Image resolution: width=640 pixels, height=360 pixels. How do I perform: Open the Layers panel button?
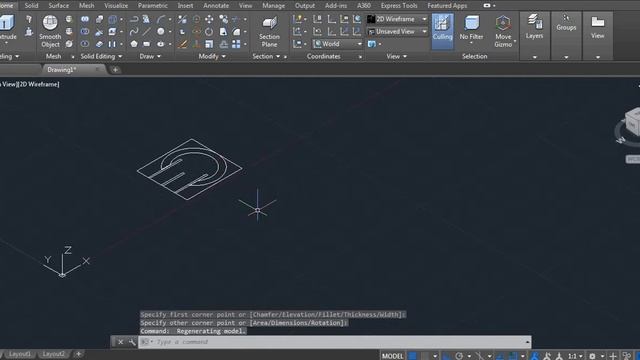pos(534,27)
